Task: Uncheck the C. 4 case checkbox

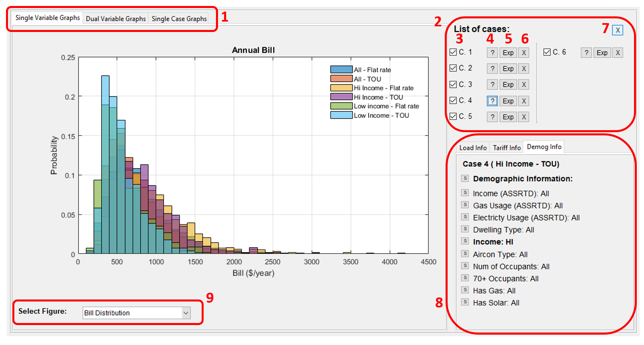Action: pyautogui.click(x=453, y=101)
